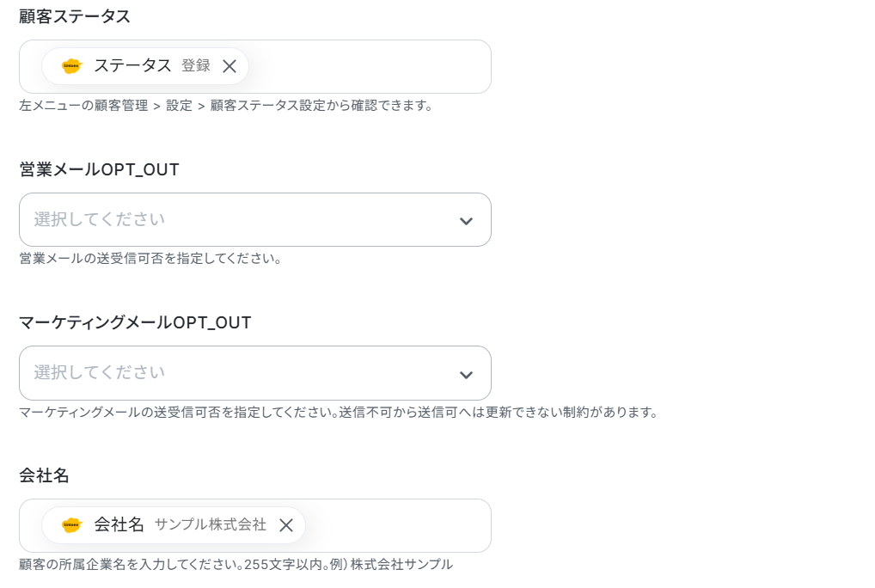Viewport: 875px width, 588px height.
Task: Click the 営業メールOPT_OUT field label
Action: tap(100, 169)
